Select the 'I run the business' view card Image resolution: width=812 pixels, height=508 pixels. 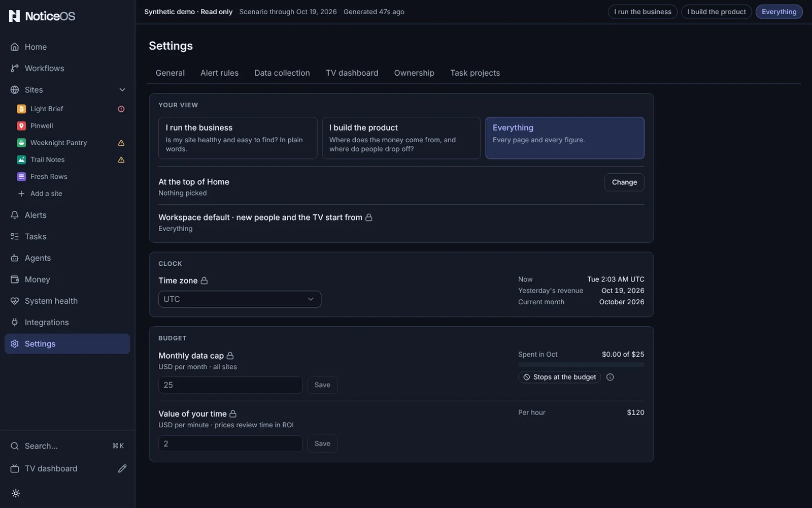238,138
